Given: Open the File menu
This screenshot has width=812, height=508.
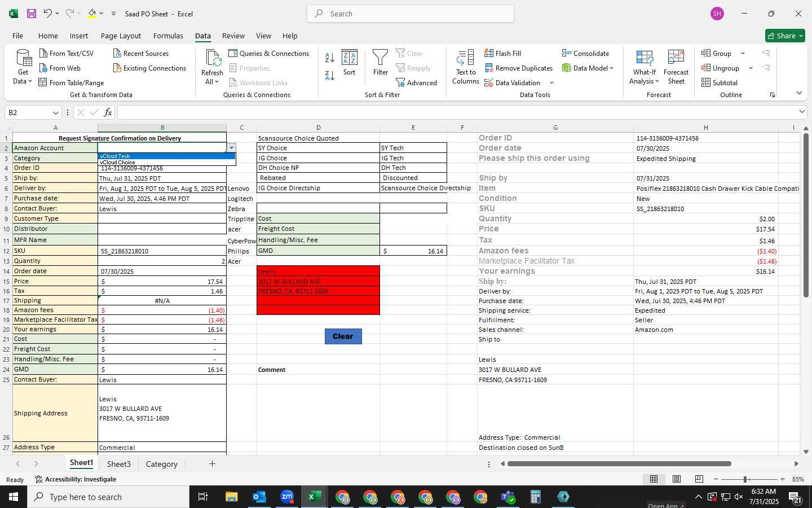Looking at the screenshot, I should pyautogui.click(x=18, y=36).
